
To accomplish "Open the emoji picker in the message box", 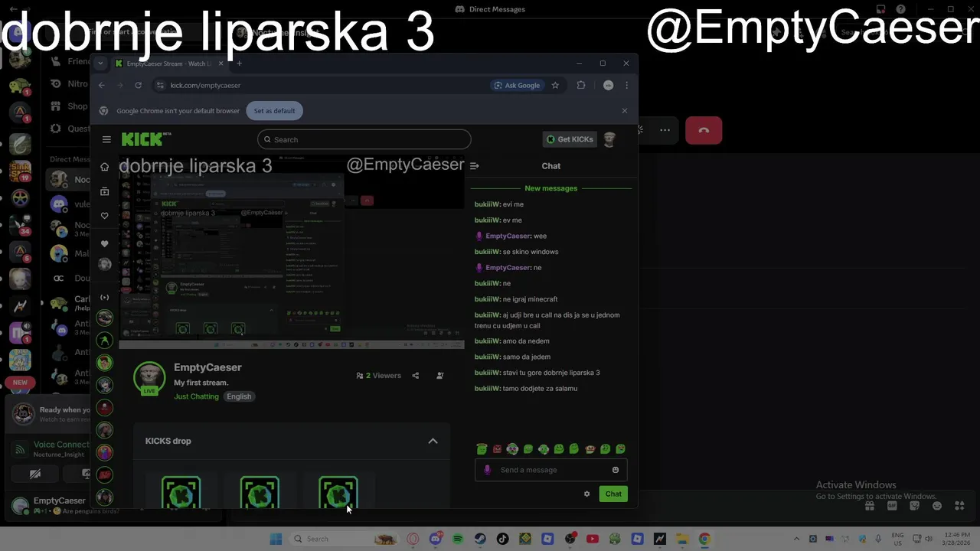I will [x=616, y=470].
